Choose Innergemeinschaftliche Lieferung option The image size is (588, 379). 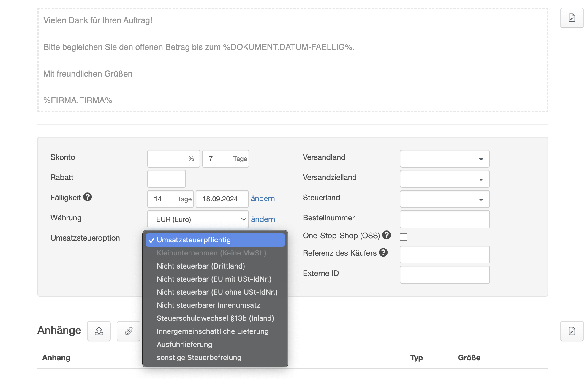[x=213, y=331]
